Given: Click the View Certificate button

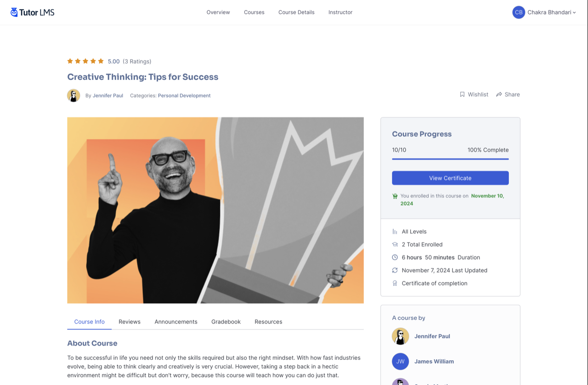Looking at the screenshot, I should pos(450,178).
